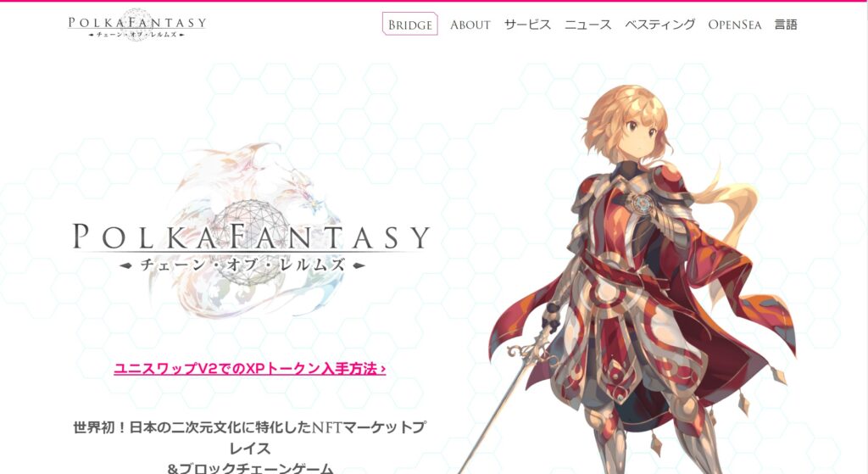Open the Bridge page button
868x474 pixels.
(x=409, y=25)
